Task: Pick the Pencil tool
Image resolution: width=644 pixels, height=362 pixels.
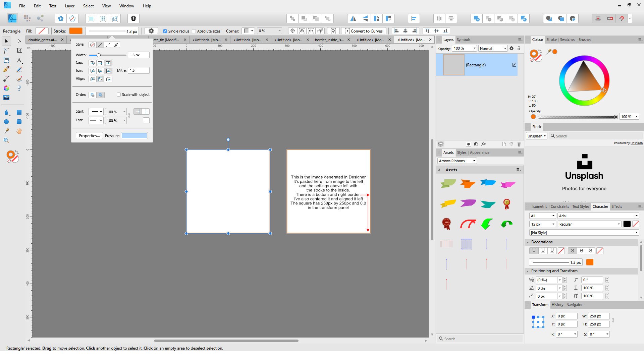Action: coord(19,69)
